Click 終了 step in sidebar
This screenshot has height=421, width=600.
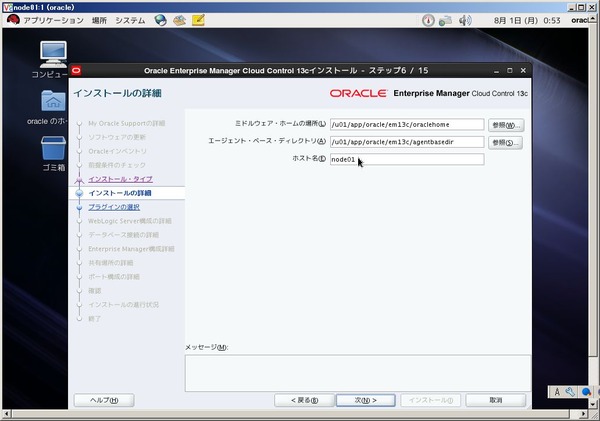click(95, 318)
